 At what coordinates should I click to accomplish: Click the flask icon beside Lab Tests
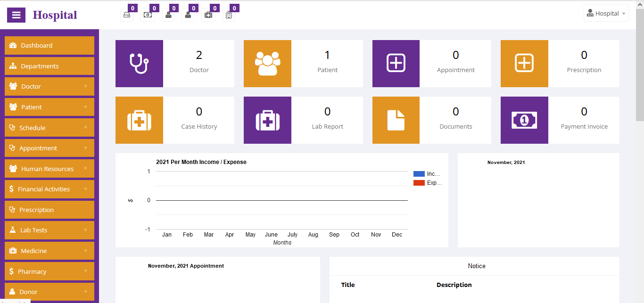(x=13, y=230)
